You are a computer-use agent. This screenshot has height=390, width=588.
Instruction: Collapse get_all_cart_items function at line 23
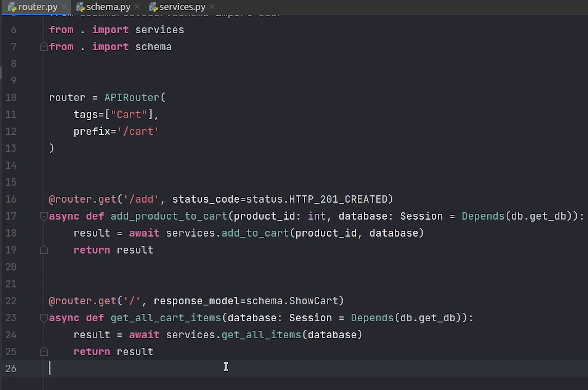pos(44,318)
